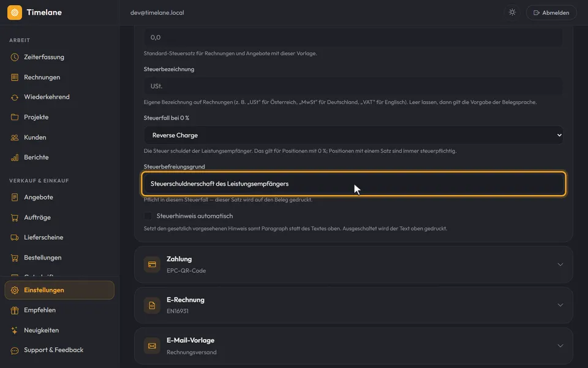The width and height of the screenshot is (588, 368).
Task: Click the Zahlung section title
Action: coord(179,259)
